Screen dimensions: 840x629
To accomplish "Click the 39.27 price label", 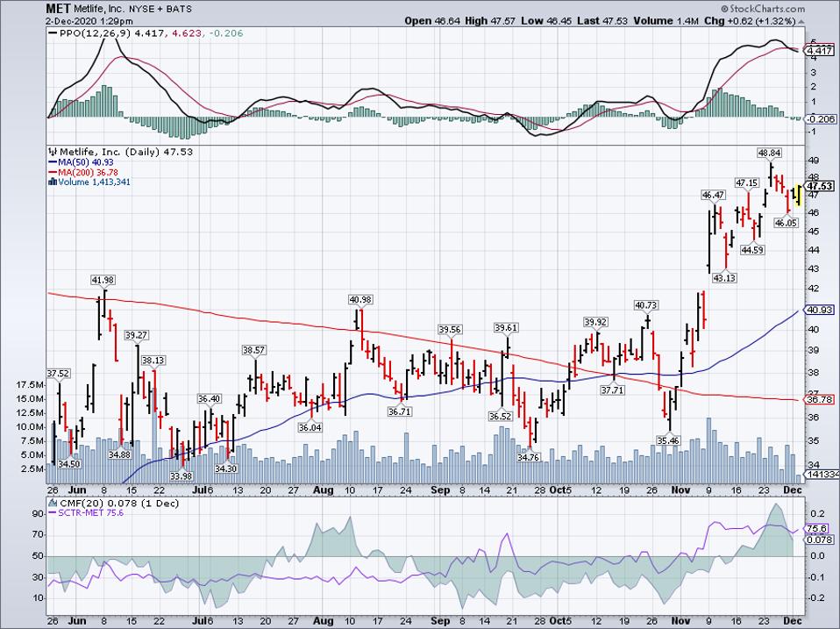I will (x=136, y=335).
